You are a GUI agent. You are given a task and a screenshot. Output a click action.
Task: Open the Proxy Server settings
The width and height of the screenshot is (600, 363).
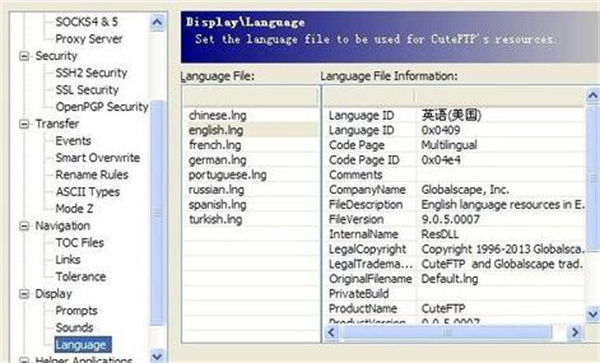coord(89,39)
